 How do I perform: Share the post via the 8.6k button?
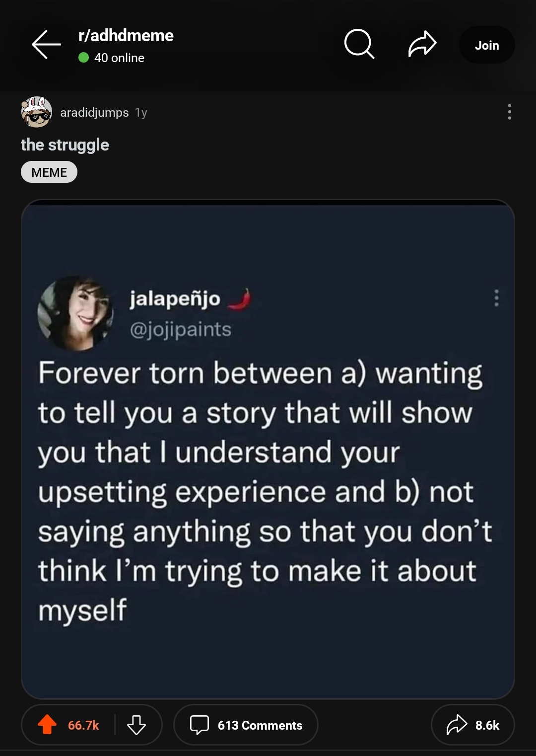pyautogui.click(x=472, y=725)
